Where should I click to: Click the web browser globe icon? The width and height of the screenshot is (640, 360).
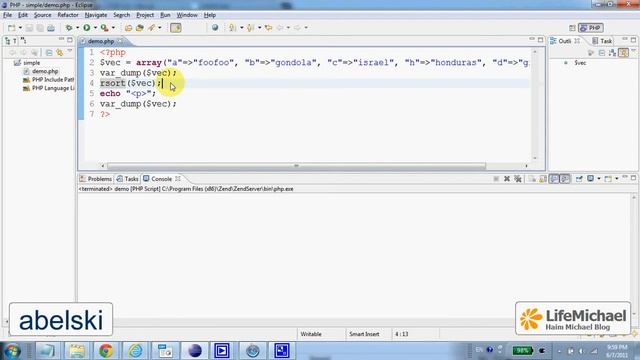point(215,28)
